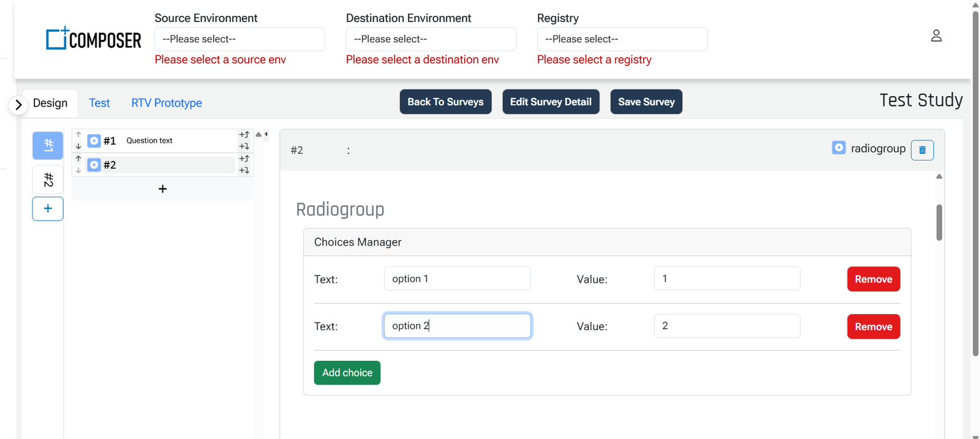
Task: Click the option 2 text field
Action: click(x=457, y=326)
